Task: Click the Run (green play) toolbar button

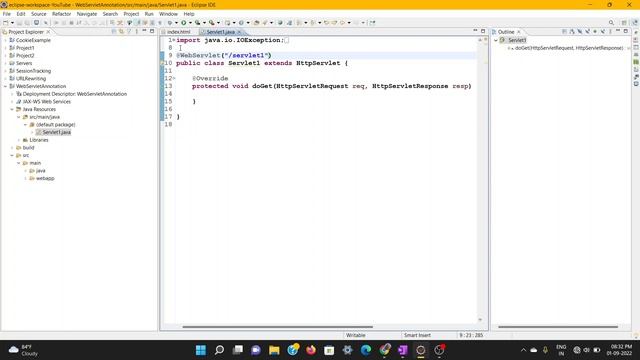Action: pyautogui.click(x=184, y=23)
